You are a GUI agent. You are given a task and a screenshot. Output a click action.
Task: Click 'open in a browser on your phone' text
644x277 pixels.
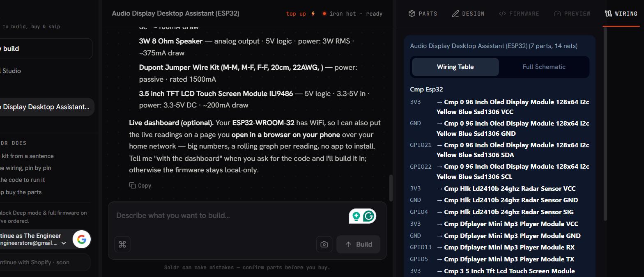(286, 135)
